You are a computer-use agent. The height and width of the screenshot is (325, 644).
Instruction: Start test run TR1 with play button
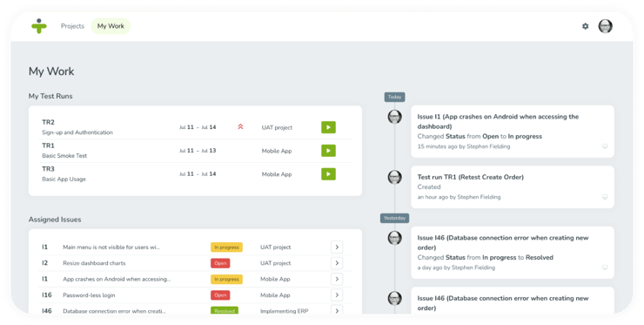coord(328,151)
